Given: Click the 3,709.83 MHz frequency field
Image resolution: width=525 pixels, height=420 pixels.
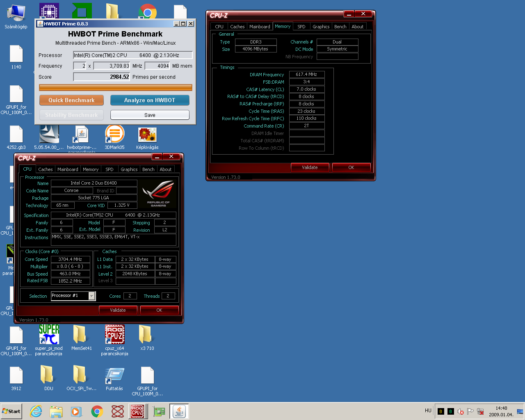Looking at the screenshot, I should coord(112,66).
